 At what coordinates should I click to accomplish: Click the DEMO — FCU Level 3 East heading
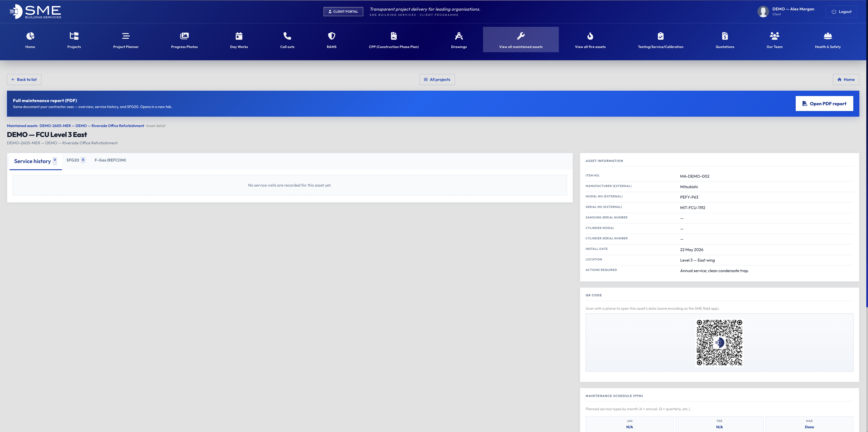pyautogui.click(x=47, y=135)
